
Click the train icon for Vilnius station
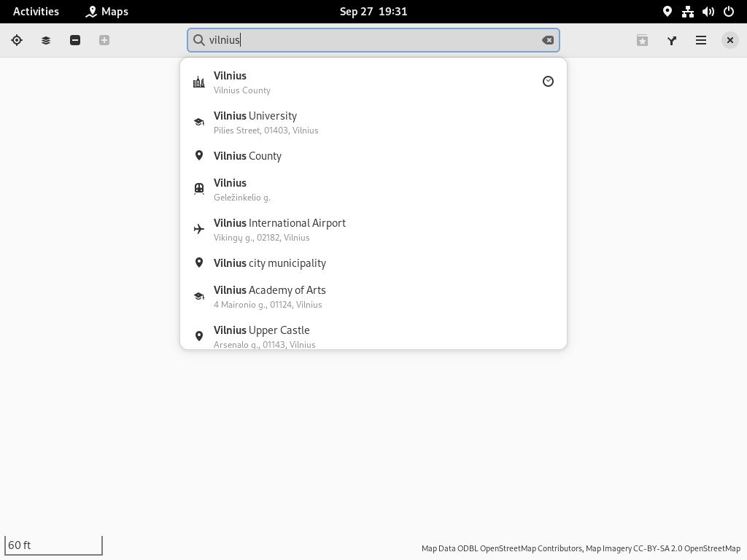point(199,189)
